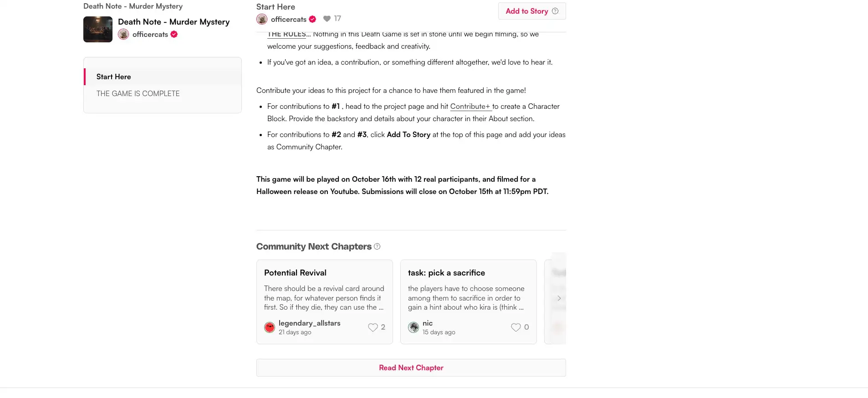Viewport: 868px width, 398px height.
Task: Show next community chapters with right chevron
Action: pyautogui.click(x=559, y=298)
